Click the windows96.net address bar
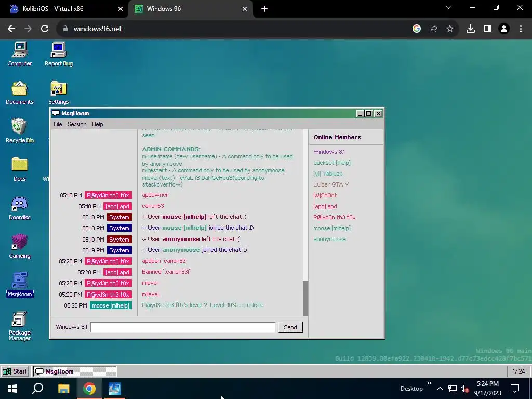This screenshot has height=399, width=532. click(234, 29)
